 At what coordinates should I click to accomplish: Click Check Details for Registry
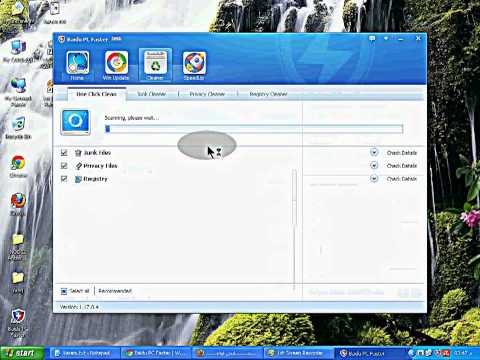point(402,179)
